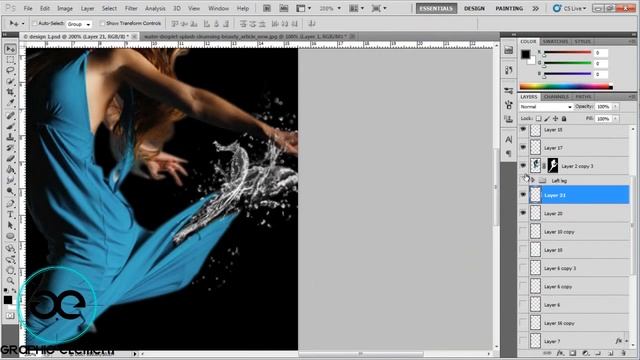Delete the selected layer with trash icon
The width and height of the screenshot is (640, 360).
click(623, 353)
